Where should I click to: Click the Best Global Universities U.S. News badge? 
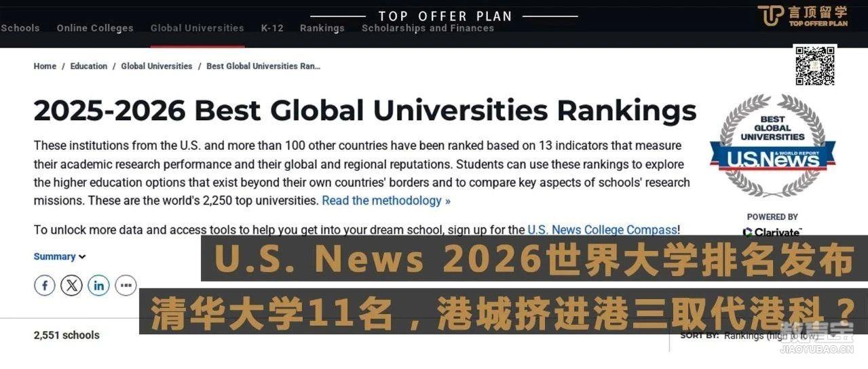(x=772, y=147)
